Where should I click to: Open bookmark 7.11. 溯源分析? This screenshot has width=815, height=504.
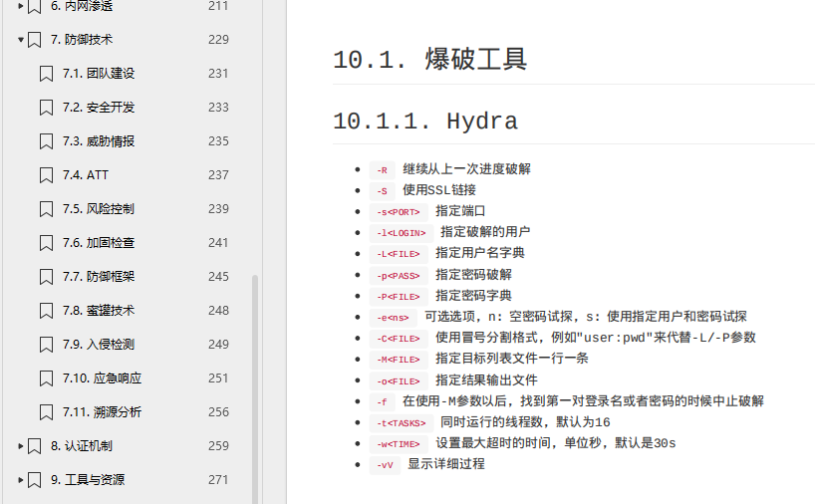(103, 412)
